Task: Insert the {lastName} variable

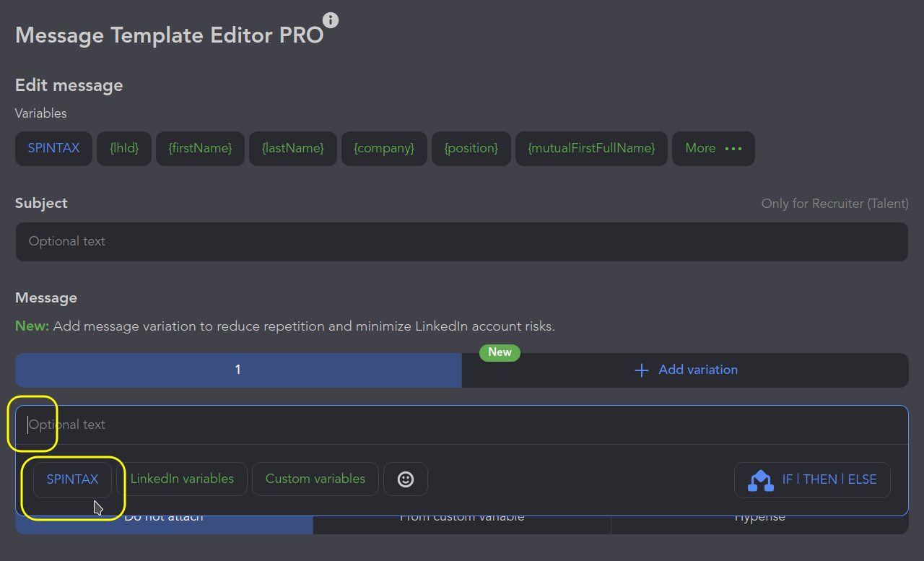Action: coord(293,149)
